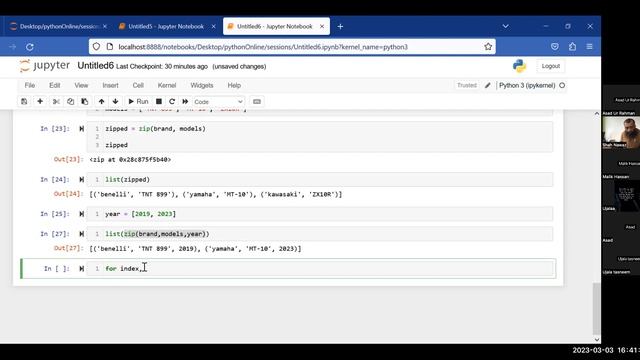Click the Python 3 kernel status circle
This screenshot has height=360, width=640.
[562, 85]
